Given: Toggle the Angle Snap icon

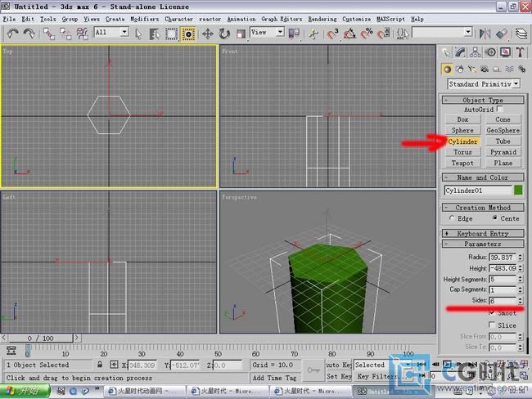Looking at the screenshot, I should click(x=349, y=34).
